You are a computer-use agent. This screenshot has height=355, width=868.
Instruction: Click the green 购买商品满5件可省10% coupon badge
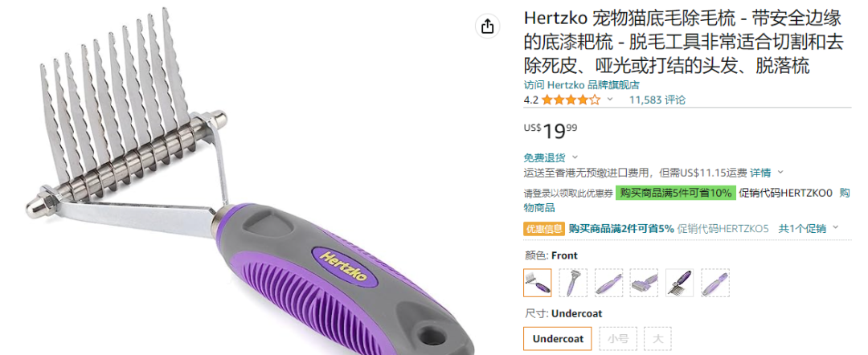[675, 193]
